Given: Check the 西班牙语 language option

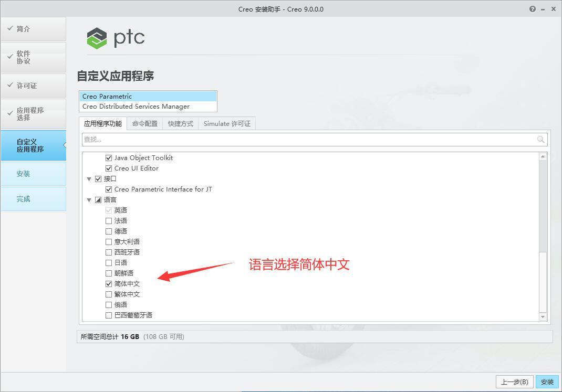Looking at the screenshot, I should [x=109, y=252].
